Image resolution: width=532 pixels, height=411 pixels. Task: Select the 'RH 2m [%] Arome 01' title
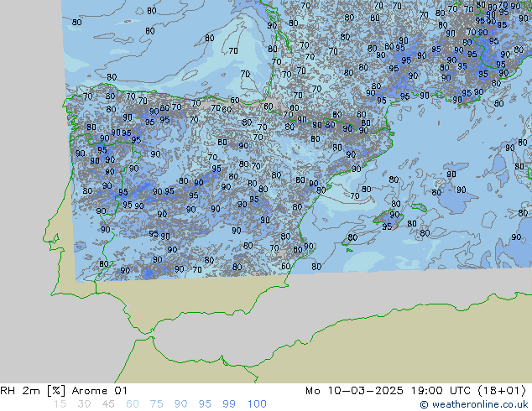click(64, 391)
